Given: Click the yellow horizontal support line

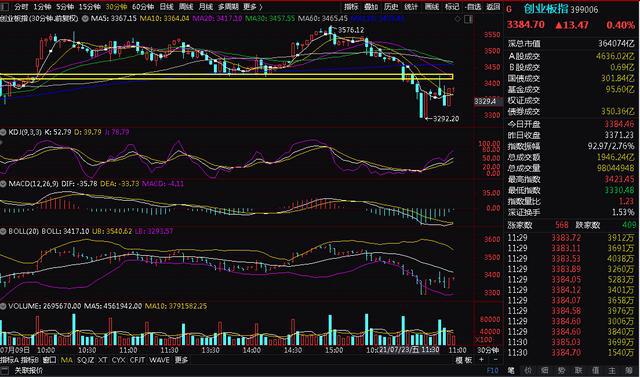Looking at the screenshot, I should 227,77.
